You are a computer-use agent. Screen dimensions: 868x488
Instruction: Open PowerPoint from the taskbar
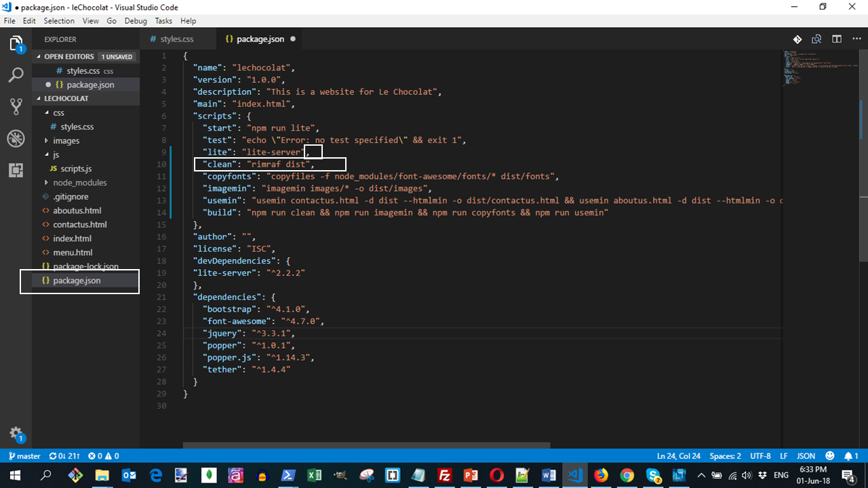tap(471, 475)
